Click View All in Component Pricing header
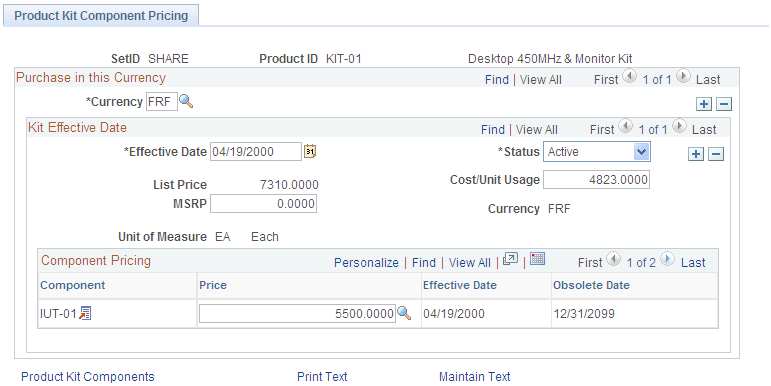 click(470, 263)
